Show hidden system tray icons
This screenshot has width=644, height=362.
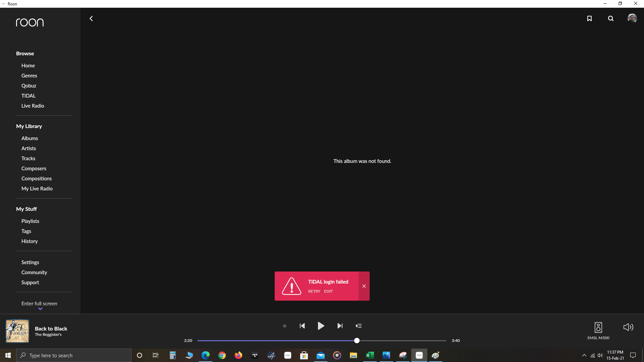(x=584, y=355)
